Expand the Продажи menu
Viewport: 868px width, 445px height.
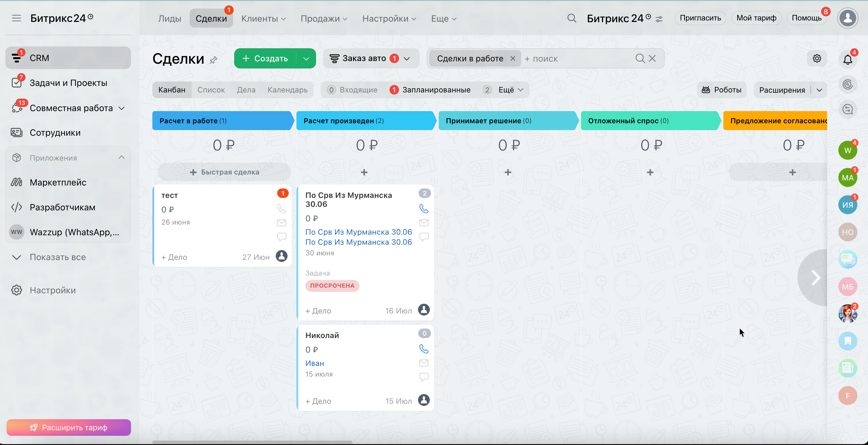[324, 19]
